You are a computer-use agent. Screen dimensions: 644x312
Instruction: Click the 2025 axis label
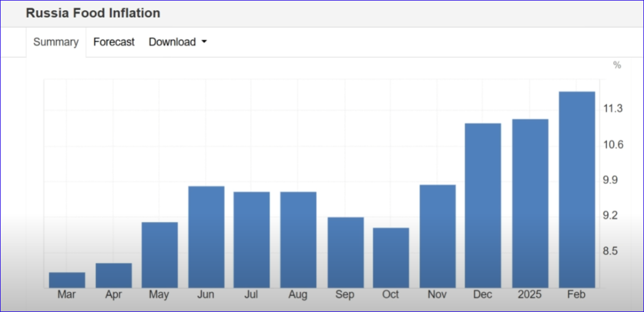[530, 295]
